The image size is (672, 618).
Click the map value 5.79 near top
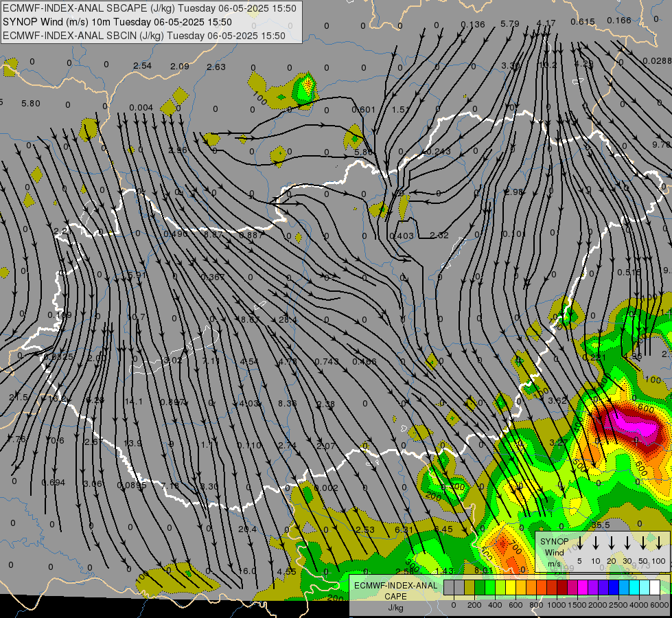coord(510,23)
